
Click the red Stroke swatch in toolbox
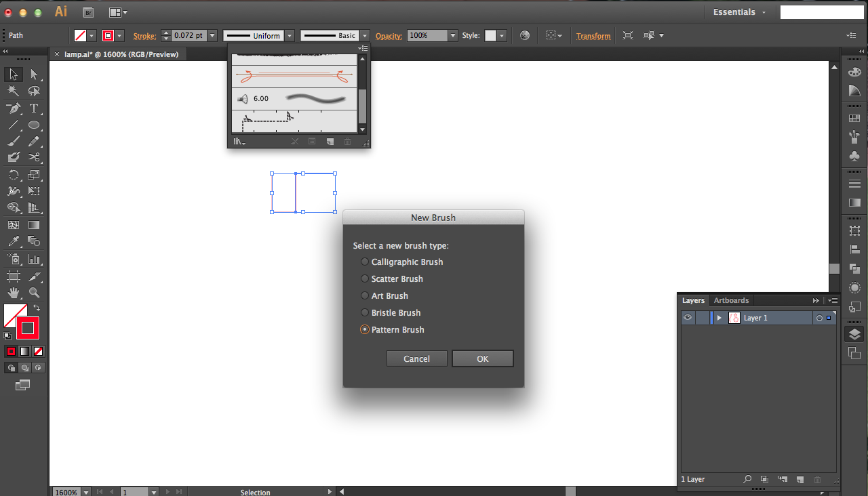click(28, 328)
